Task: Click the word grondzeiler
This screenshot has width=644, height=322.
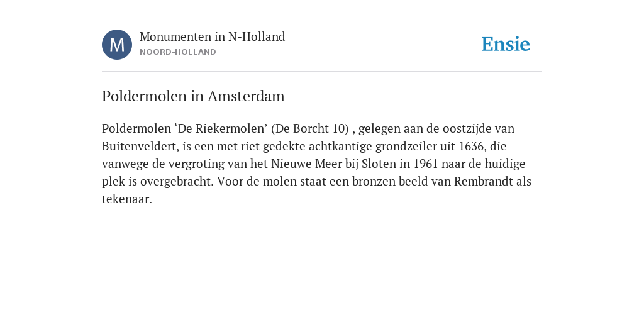Action: click(x=407, y=146)
